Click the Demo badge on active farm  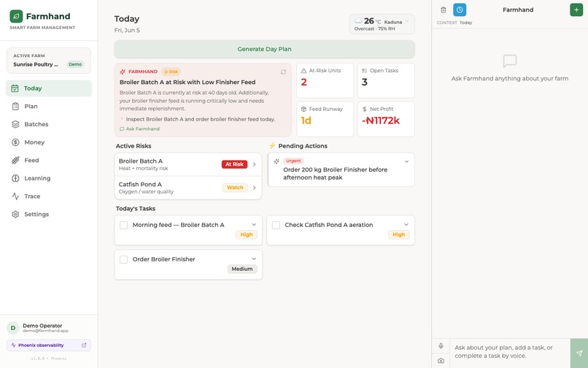pyautogui.click(x=75, y=64)
